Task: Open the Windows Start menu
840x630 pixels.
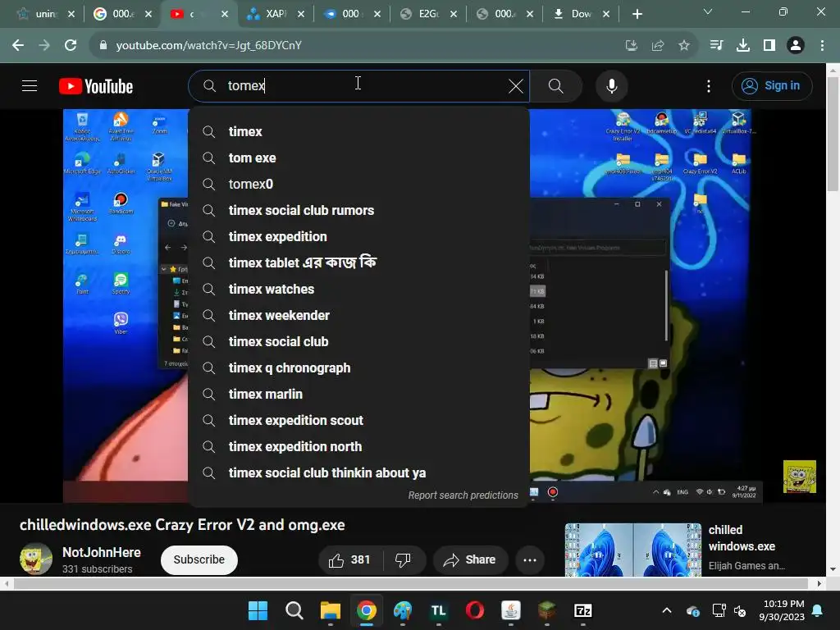Action: 258,610
